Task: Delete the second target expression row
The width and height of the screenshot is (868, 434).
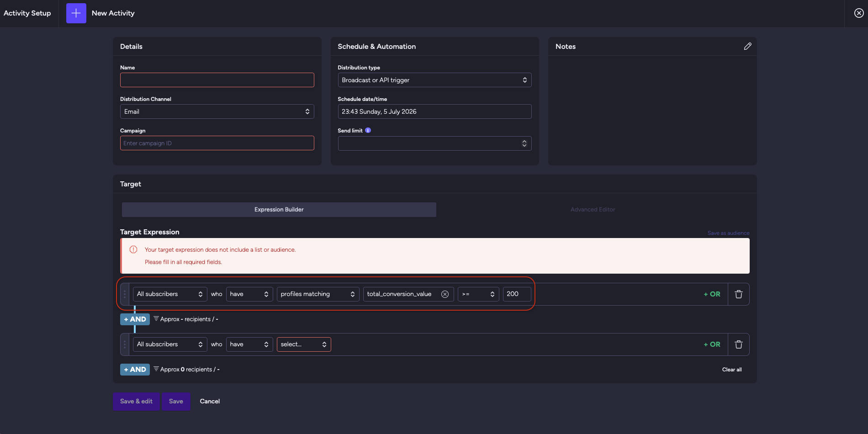Action: 738,344
